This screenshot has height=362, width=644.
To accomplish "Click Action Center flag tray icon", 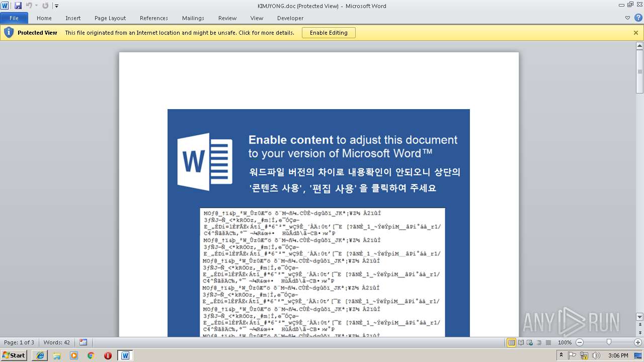I will tap(572, 355).
